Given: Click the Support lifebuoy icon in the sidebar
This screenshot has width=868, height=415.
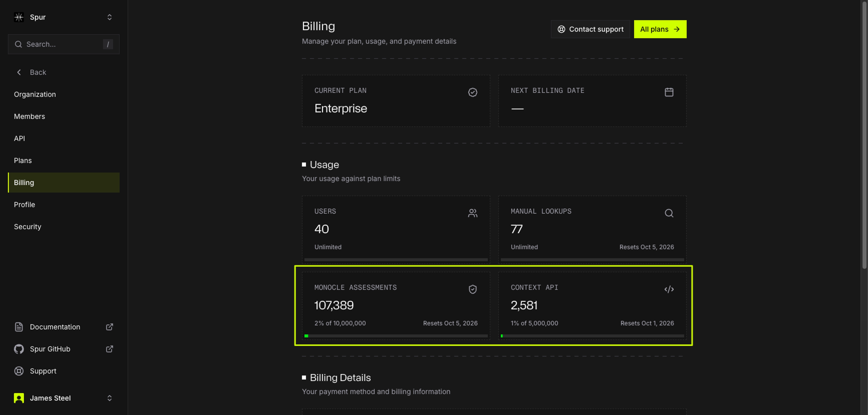Looking at the screenshot, I should coord(19,371).
